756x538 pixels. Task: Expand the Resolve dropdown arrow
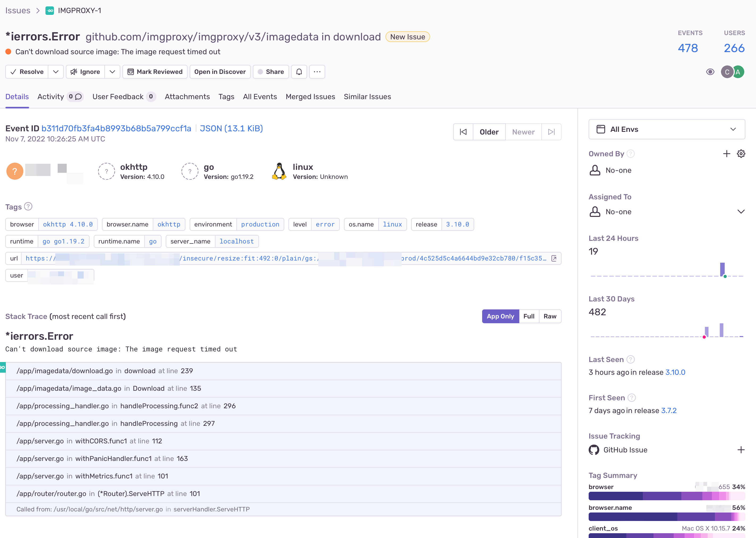(x=56, y=72)
